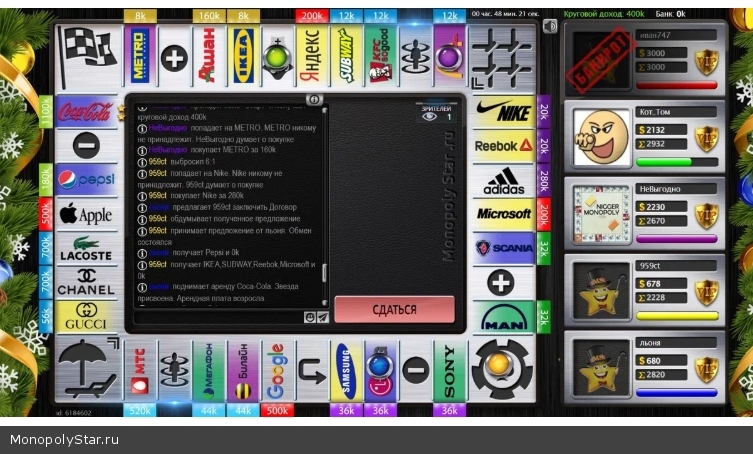753x454 pixels.
Task: Click VIP badge of Кот_Том
Action: [x=707, y=138]
